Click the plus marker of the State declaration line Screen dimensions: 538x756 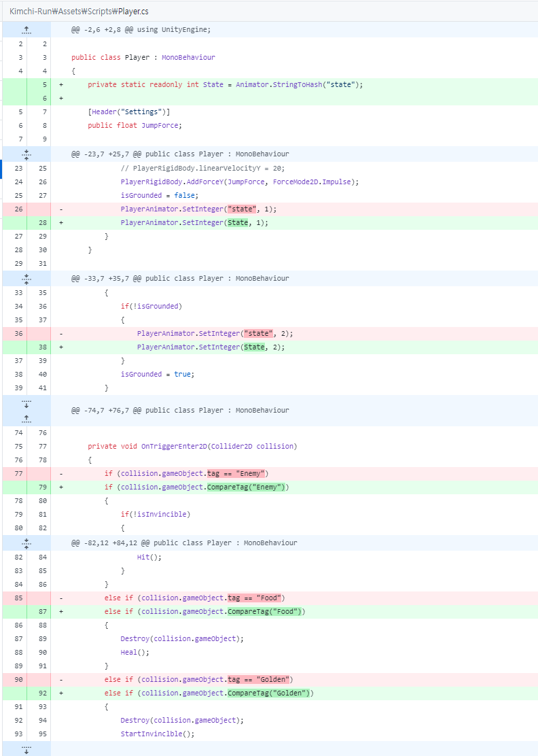pos(61,85)
